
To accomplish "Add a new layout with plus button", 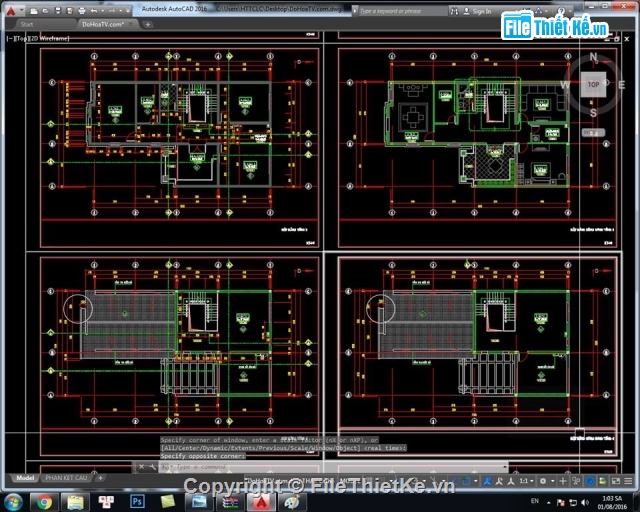I will [100, 478].
